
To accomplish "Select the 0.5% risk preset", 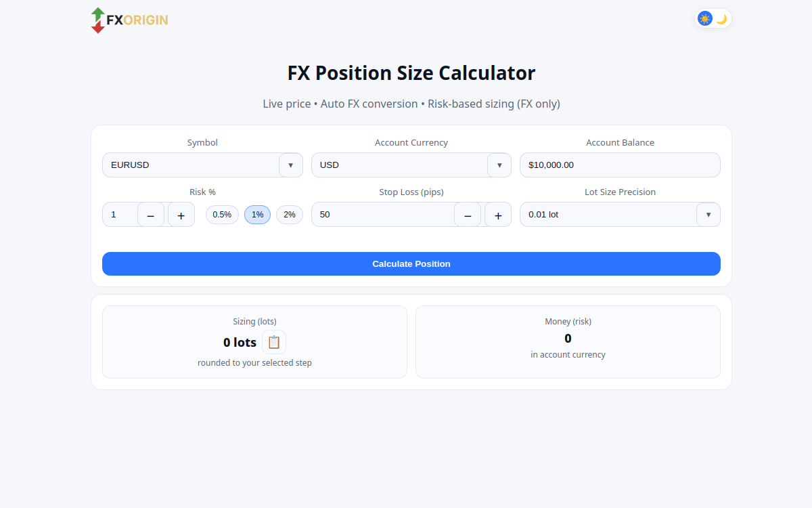I will pyautogui.click(x=222, y=214).
